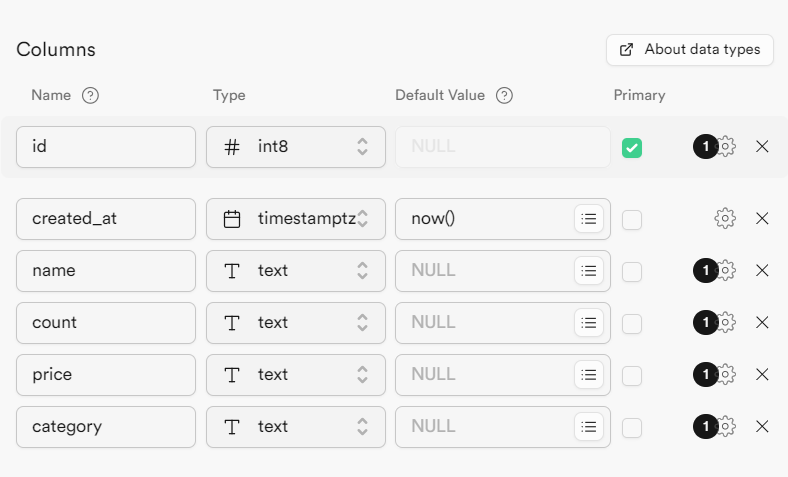Click help icon next to Name header
The height and width of the screenshot is (477, 788).
90,96
